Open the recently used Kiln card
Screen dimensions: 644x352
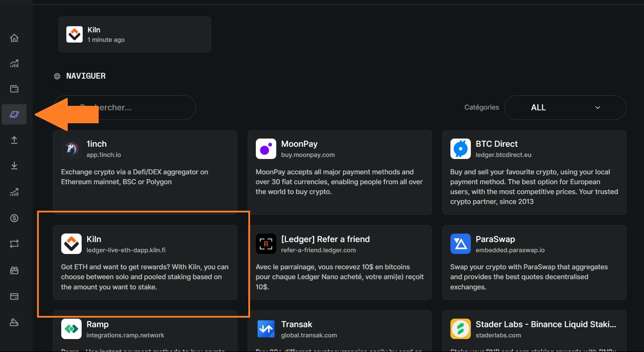pos(135,34)
